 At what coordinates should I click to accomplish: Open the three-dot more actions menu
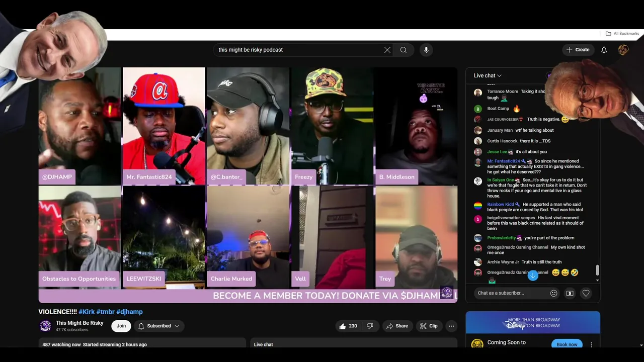pyautogui.click(x=451, y=326)
